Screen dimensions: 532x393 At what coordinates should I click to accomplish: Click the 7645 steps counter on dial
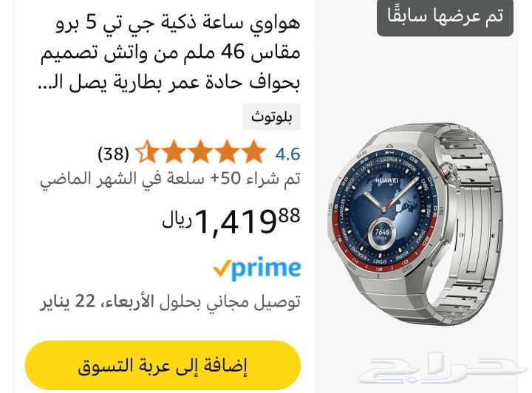382,233
